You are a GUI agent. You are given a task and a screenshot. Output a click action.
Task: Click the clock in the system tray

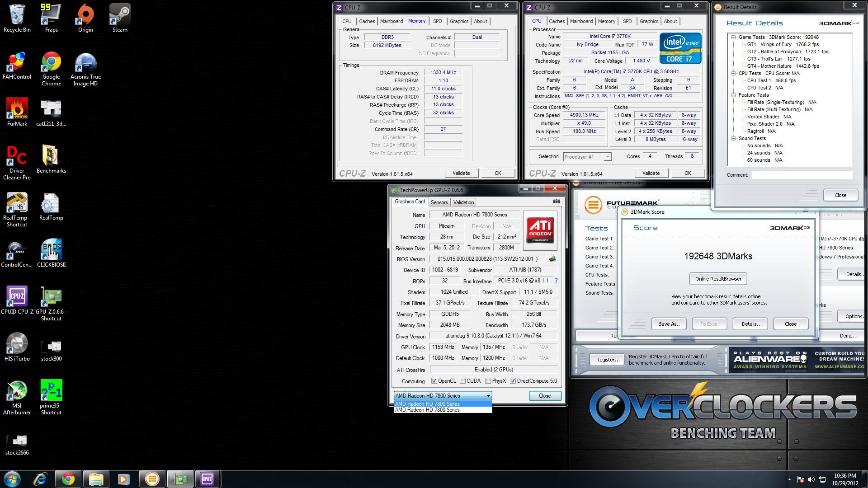click(x=845, y=479)
